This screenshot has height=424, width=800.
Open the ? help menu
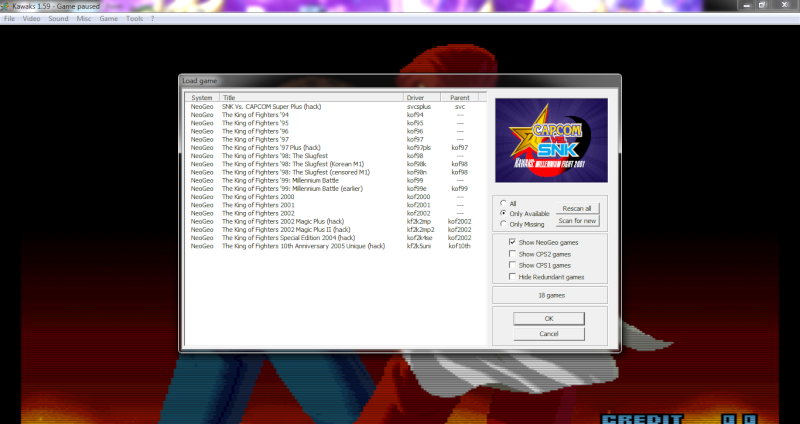(152, 18)
